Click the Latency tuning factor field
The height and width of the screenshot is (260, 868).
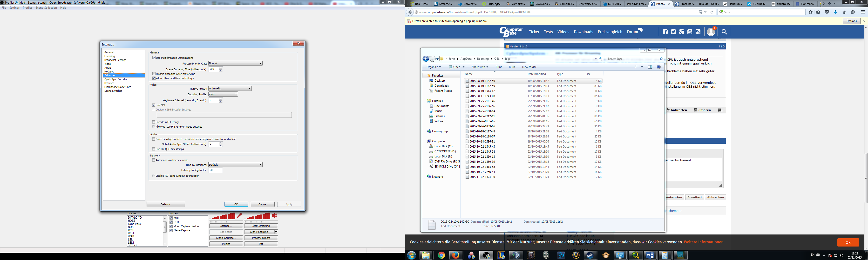pyautogui.click(x=215, y=170)
